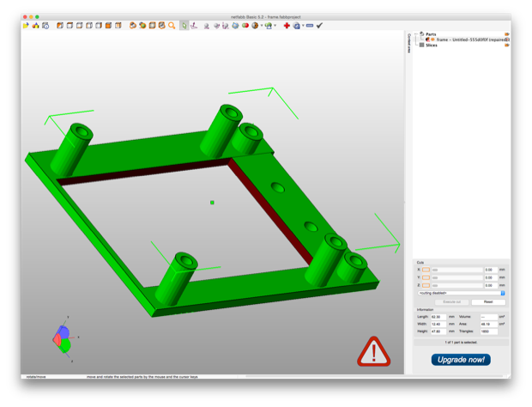Click the Execute cut button

click(452, 301)
